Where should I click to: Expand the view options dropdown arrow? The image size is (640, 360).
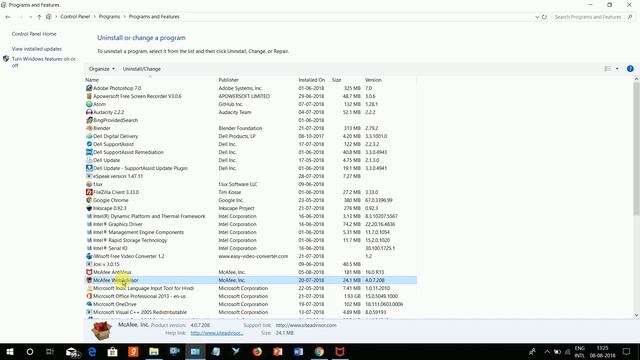point(617,69)
